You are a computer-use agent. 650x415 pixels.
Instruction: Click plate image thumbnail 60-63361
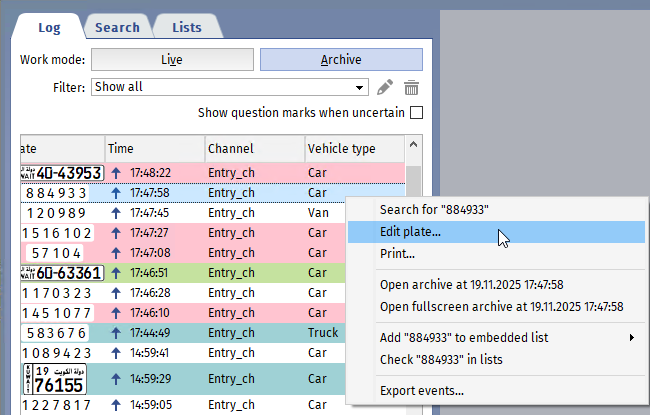click(x=61, y=272)
